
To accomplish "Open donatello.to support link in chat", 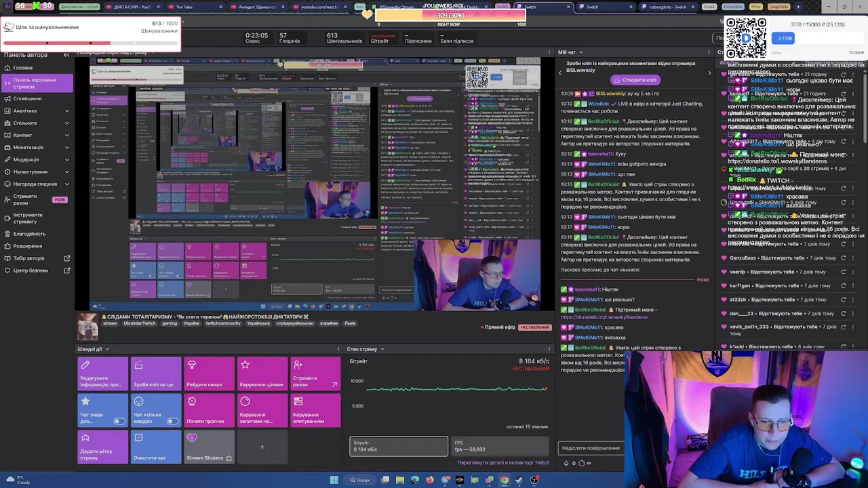I will (x=604, y=317).
